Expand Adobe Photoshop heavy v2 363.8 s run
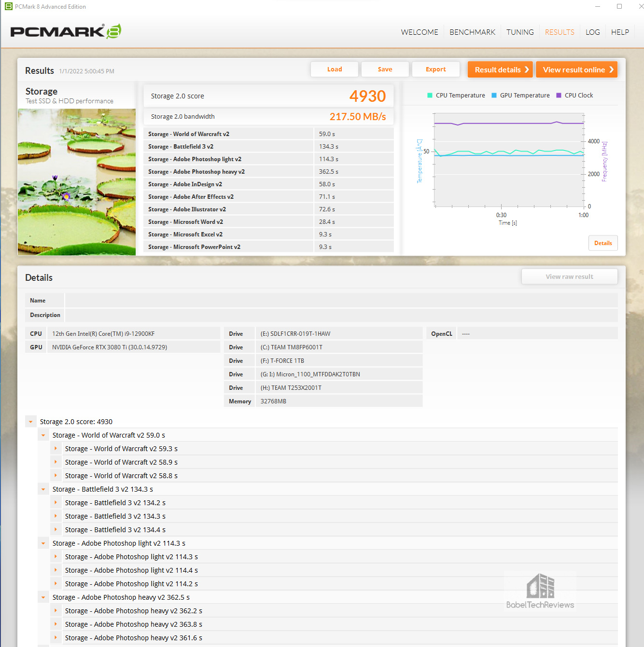 point(56,624)
